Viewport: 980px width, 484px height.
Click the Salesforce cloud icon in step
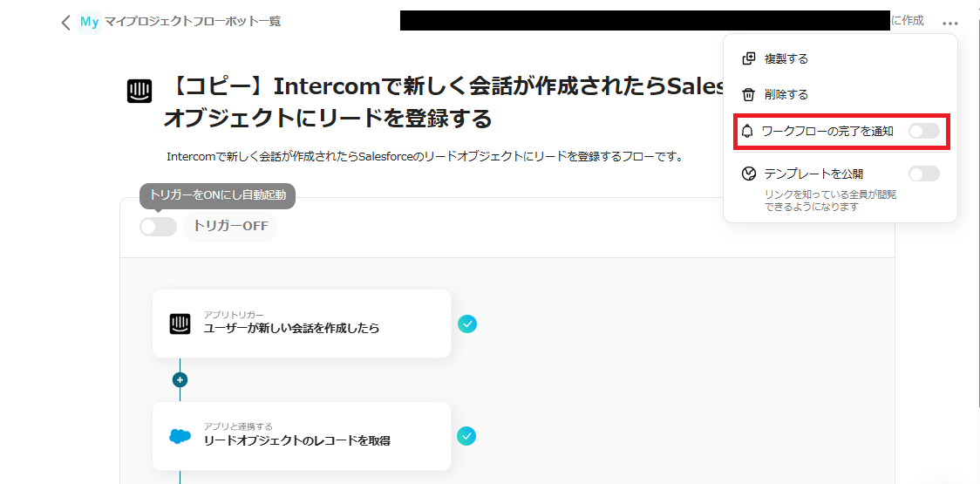[180, 436]
